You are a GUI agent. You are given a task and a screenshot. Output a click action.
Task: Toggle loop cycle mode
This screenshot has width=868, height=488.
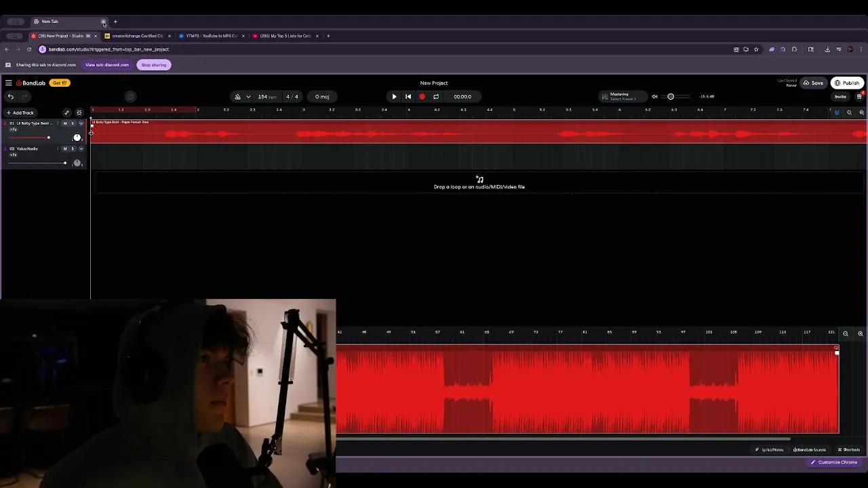click(x=436, y=96)
